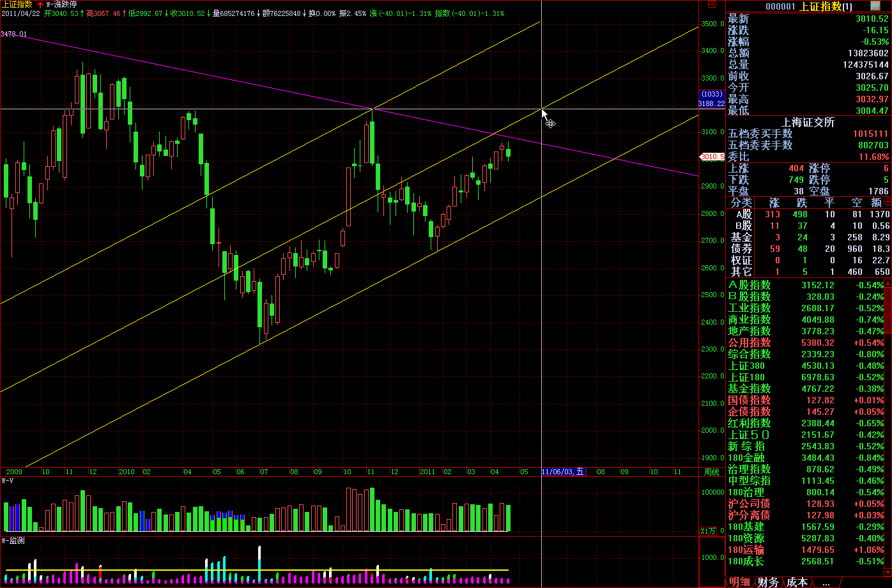Viewport: 892px width, 588px height.
Task: Click the red window-layout icon above price axis
Action: tap(712, 4)
